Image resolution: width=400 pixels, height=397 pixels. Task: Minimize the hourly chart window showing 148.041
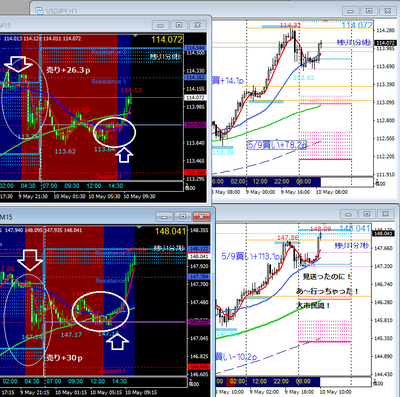point(348,214)
